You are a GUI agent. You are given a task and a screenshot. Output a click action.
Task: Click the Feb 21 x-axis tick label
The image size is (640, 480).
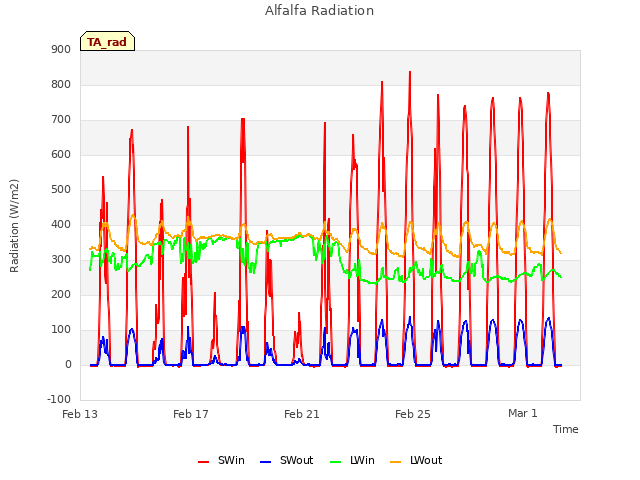302,414
